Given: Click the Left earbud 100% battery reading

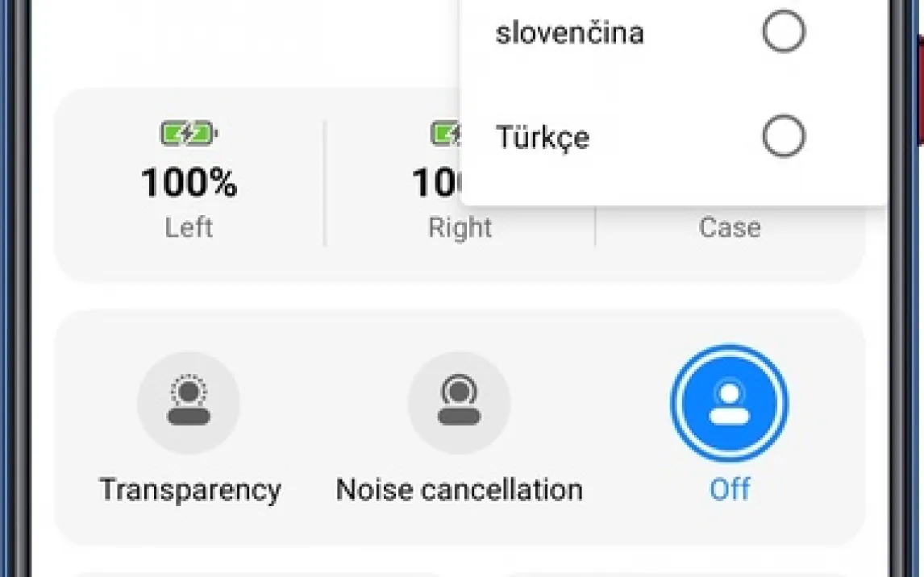Looking at the screenshot, I should click(189, 184).
